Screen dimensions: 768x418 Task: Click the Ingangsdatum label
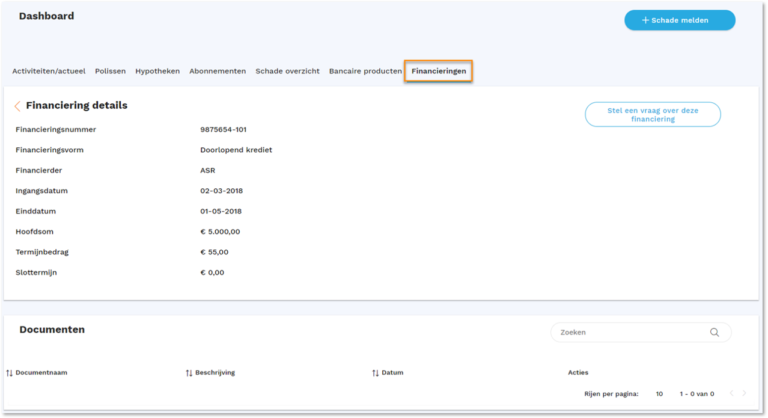click(42, 191)
